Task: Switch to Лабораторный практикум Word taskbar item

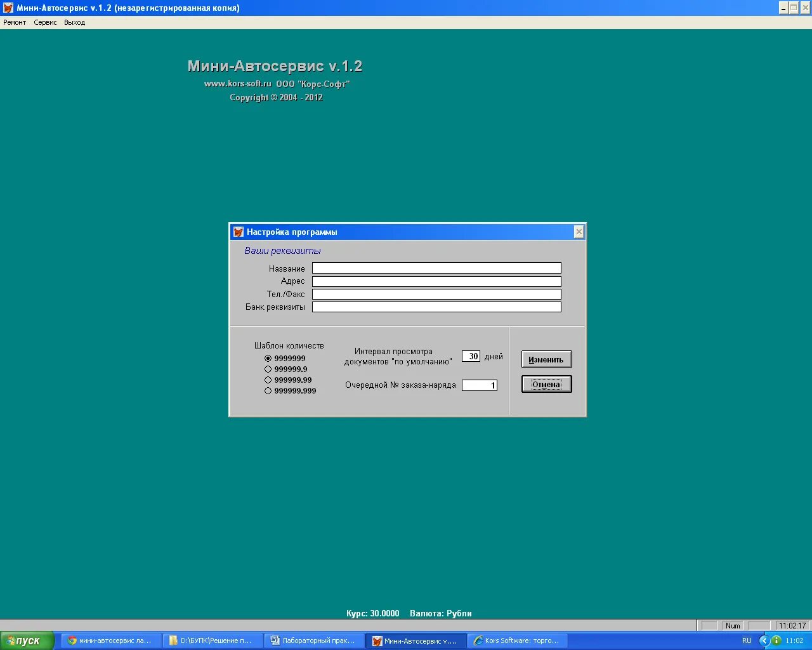Action: 314,640
